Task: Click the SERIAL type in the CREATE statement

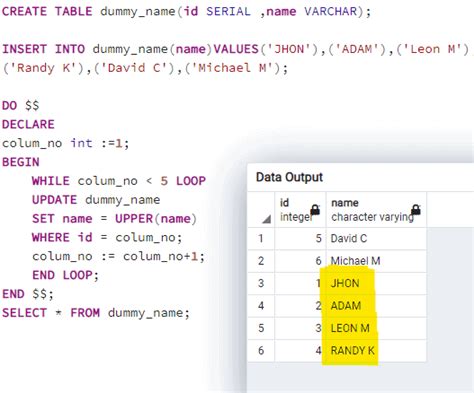Action: click(x=228, y=11)
